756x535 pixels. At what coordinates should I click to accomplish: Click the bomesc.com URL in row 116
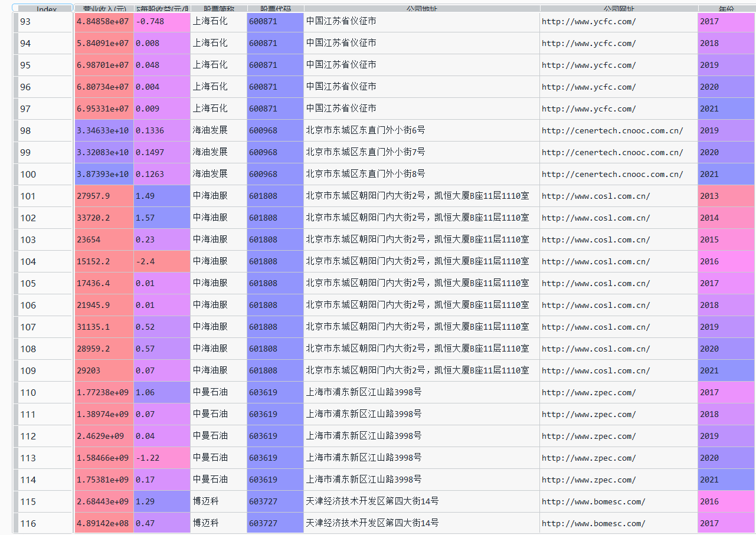click(618, 523)
